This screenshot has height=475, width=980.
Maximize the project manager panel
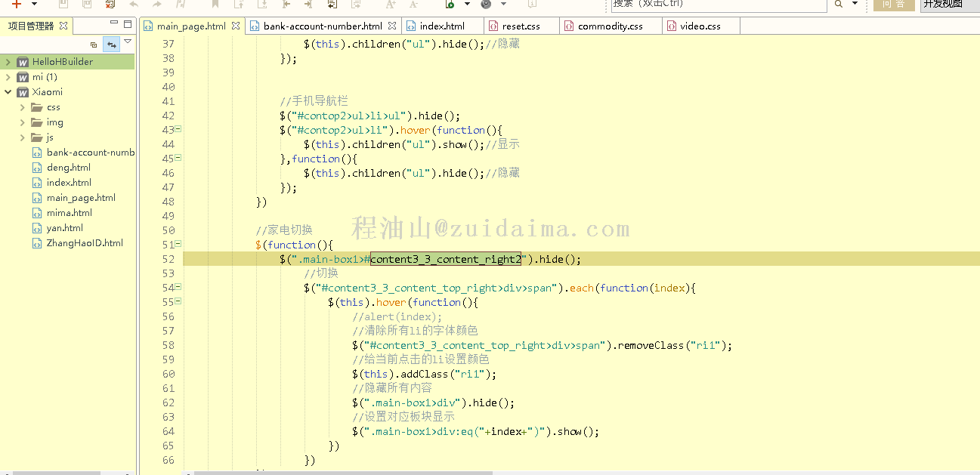127,24
